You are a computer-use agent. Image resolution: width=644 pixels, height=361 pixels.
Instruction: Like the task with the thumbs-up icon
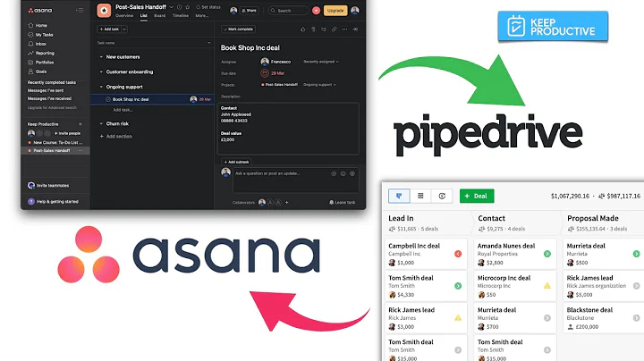click(x=302, y=29)
